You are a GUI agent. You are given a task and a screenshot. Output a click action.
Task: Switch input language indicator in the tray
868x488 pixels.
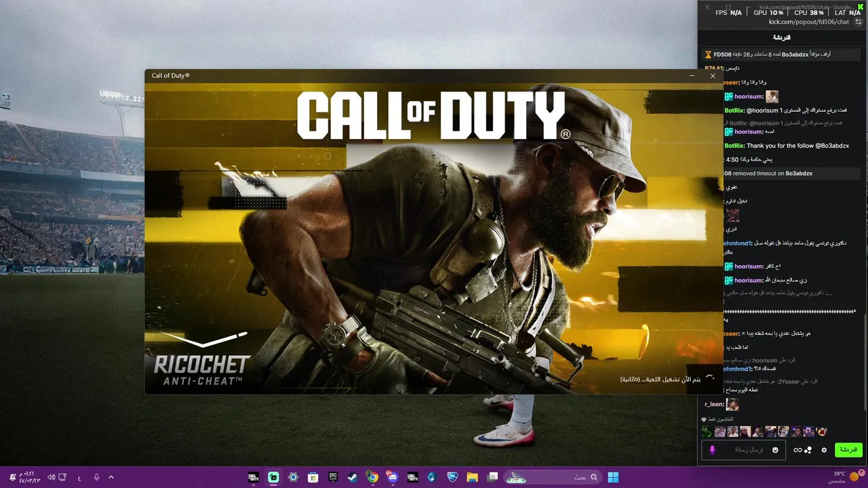tap(79, 477)
